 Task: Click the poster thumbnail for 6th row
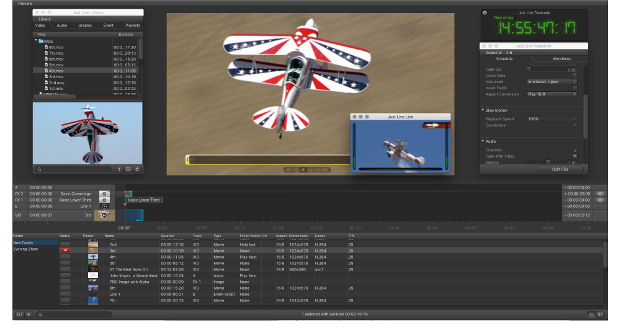click(x=93, y=288)
